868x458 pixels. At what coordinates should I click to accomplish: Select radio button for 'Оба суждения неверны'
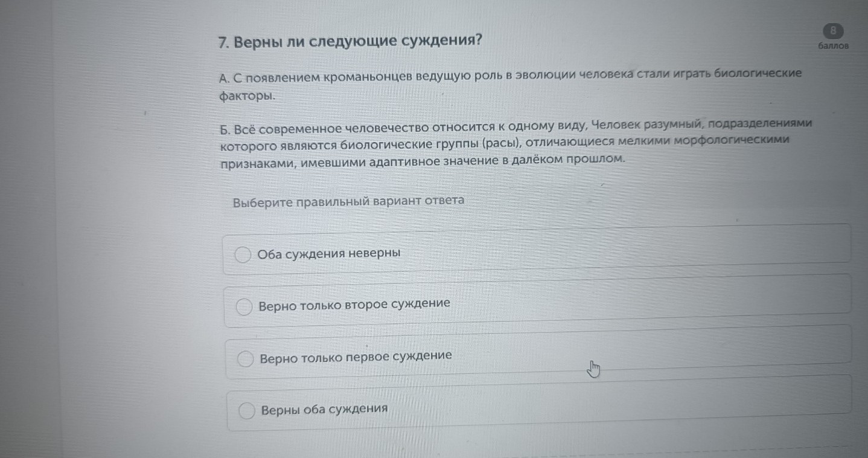[243, 255]
